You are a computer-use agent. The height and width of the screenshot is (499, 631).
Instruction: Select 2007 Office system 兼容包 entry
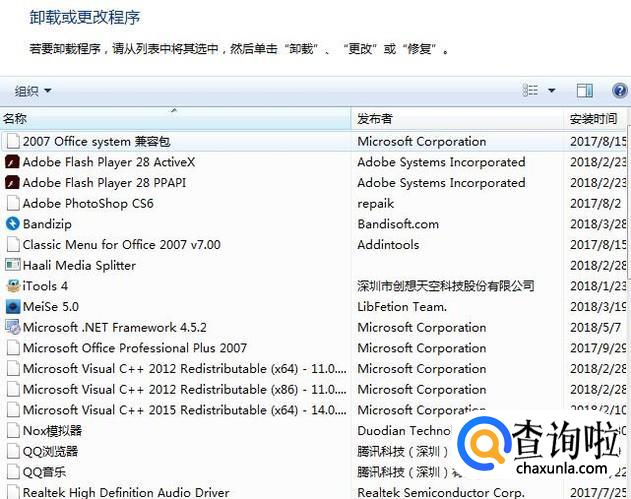point(97,142)
